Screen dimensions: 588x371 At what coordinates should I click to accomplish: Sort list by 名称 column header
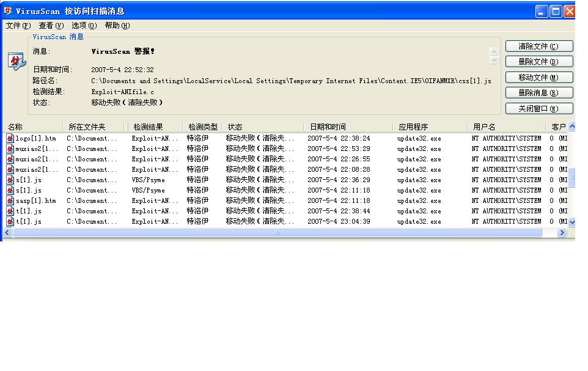pos(33,127)
